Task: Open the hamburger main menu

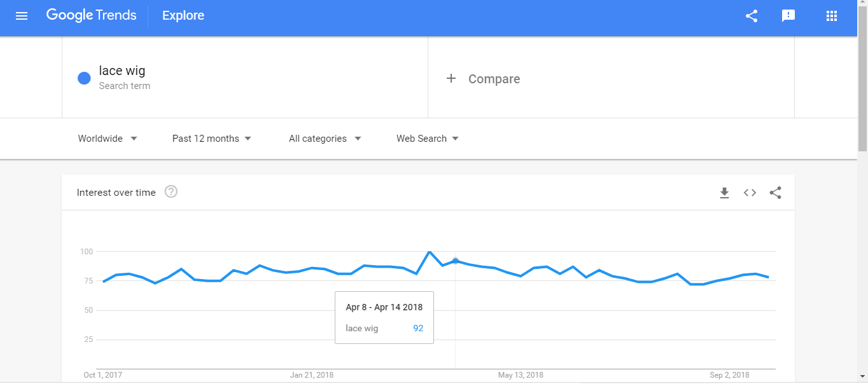Action: pyautogui.click(x=22, y=16)
